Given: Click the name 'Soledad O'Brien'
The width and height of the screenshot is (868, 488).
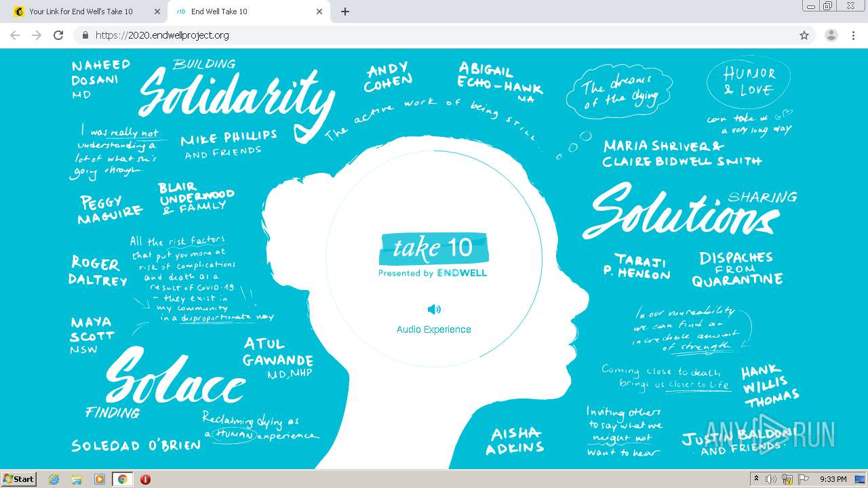Looking at the screenshot, I should tap(136, 445).
